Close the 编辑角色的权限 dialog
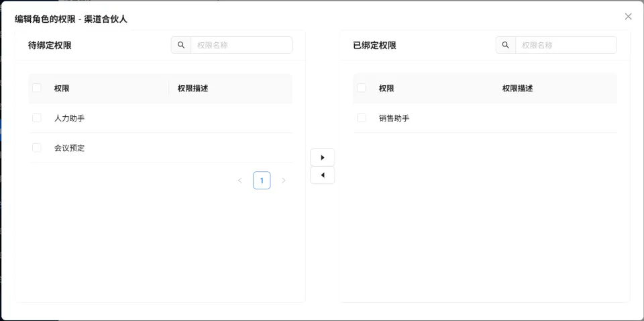The width and height of the screenshot is (644, 321). tap(628, 17)
